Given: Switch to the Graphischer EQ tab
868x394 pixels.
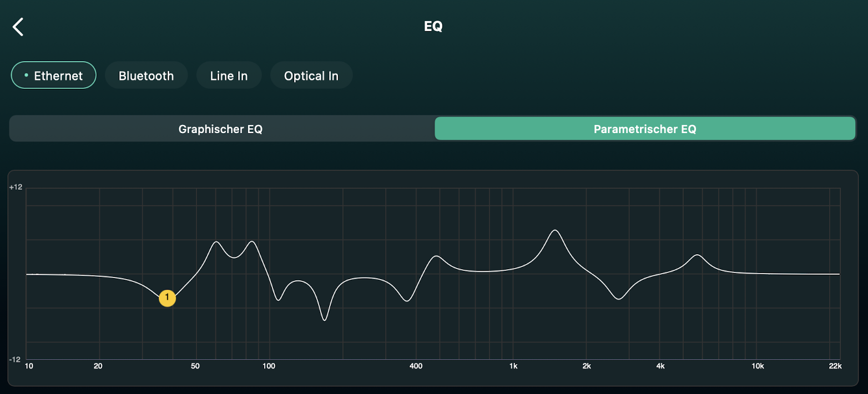Looking at the screenshot, I should pos(220,129).
